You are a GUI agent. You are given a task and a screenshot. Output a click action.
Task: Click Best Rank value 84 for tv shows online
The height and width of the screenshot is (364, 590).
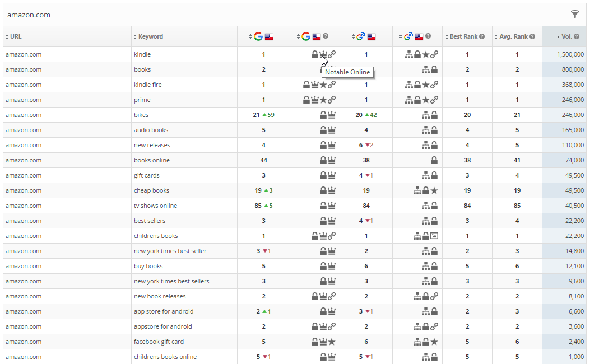pyautogui.click(x=467, y=206)
